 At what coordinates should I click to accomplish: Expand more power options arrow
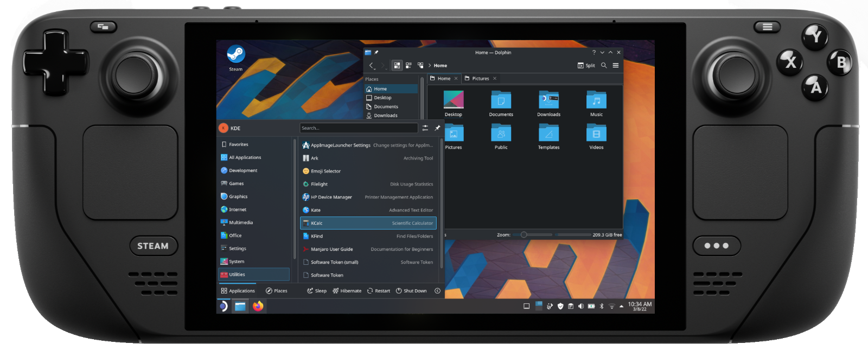[437, 291]
